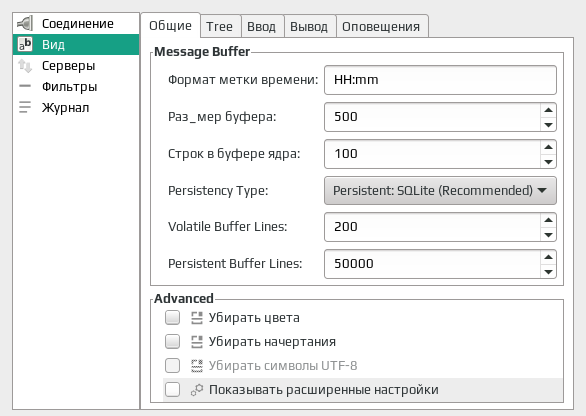Open the Оповещения tab
This screenshot has height=416, width=586.
point(381,27)
